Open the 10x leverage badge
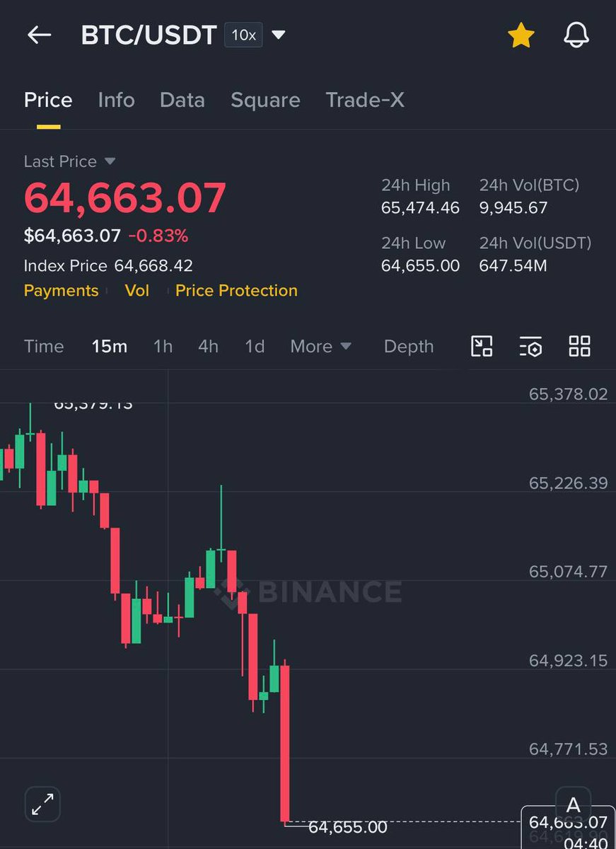This screenshot has height=849, width=616. pyautogui.click(x=243, y=35)
